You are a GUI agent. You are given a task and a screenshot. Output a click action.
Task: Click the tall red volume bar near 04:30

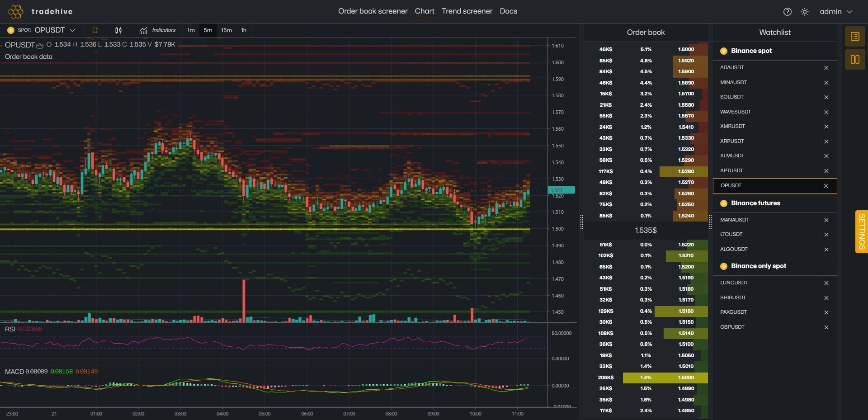click(x=244, y=301)
